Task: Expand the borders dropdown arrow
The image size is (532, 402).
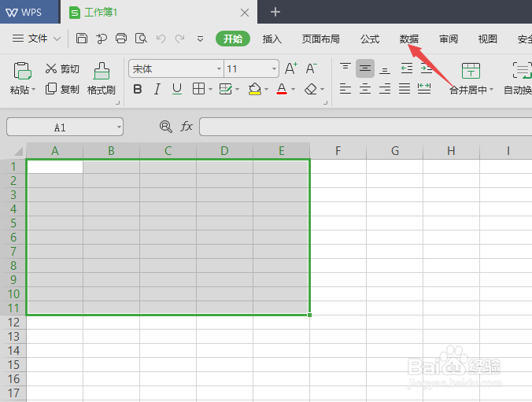Action: 210,90
